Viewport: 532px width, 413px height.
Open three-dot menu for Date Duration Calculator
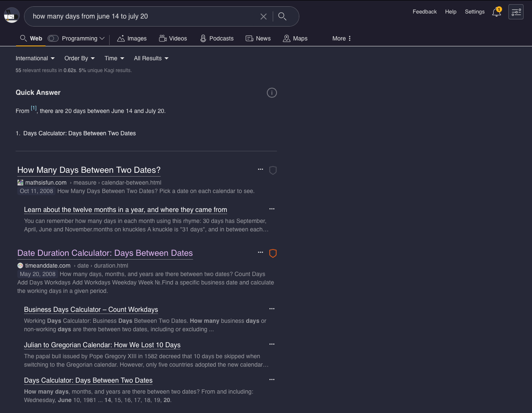261,252
